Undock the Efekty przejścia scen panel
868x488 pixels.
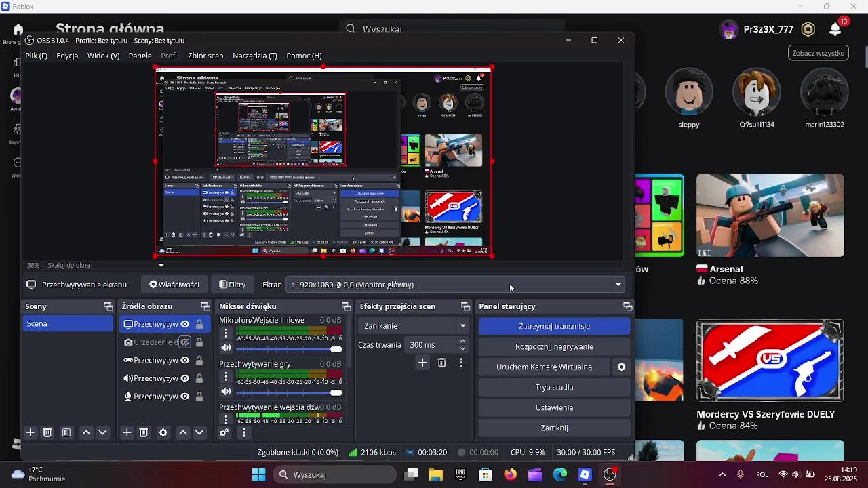tap(465, 306)
